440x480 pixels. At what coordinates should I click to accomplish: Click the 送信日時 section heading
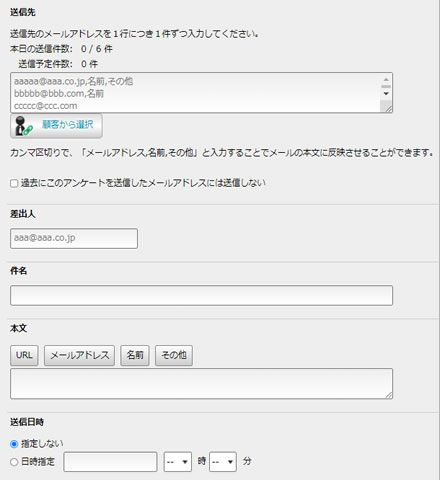click(x=27, y=422)
